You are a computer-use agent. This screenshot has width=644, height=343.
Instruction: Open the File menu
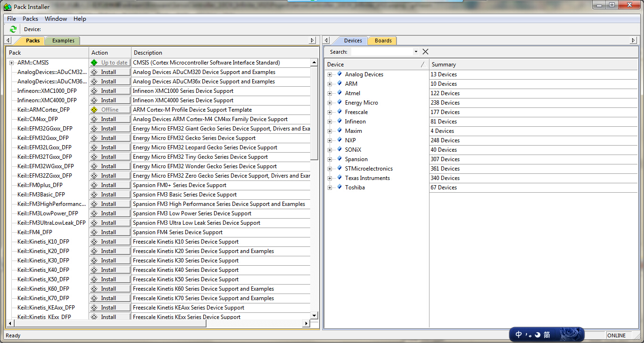click(x=11, y=19)
